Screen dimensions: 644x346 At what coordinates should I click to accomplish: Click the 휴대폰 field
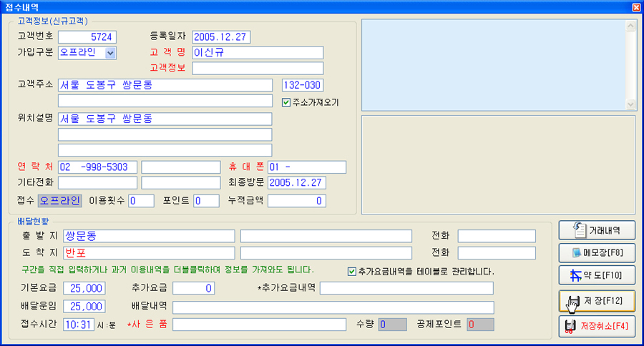click(307, 167)
